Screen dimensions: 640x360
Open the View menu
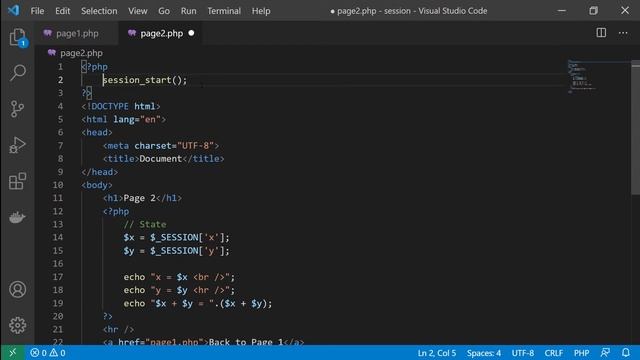point(138,11)
